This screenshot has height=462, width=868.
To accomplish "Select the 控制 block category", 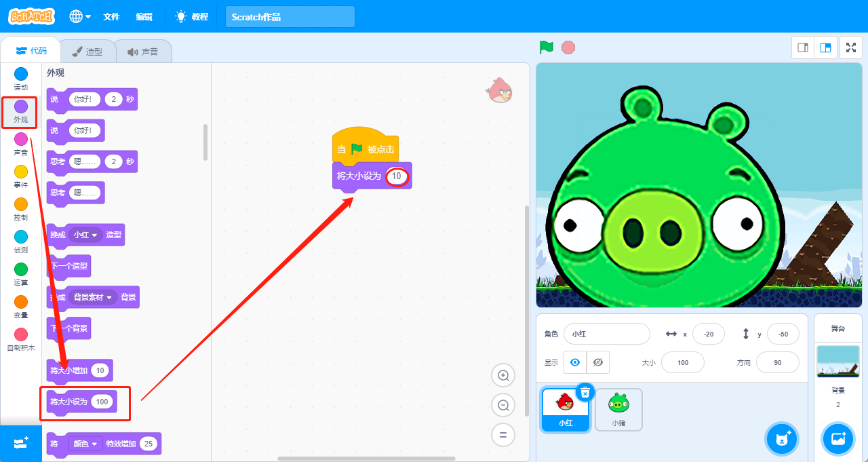I will 21,209.
